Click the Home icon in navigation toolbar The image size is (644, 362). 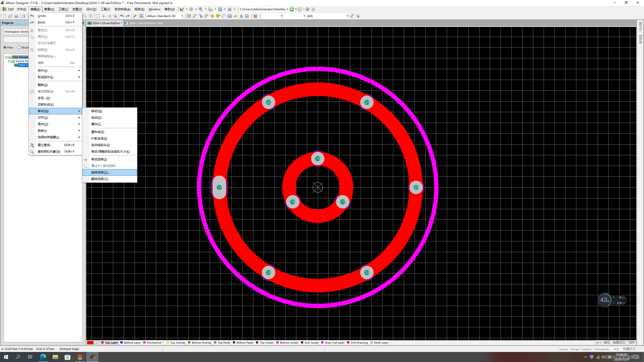[307, 9]
